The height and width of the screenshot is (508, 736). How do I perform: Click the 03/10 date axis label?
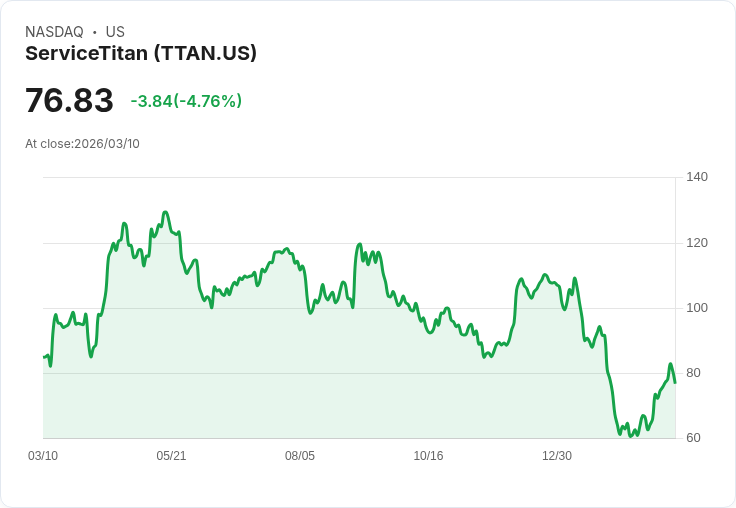coord(43,456)
